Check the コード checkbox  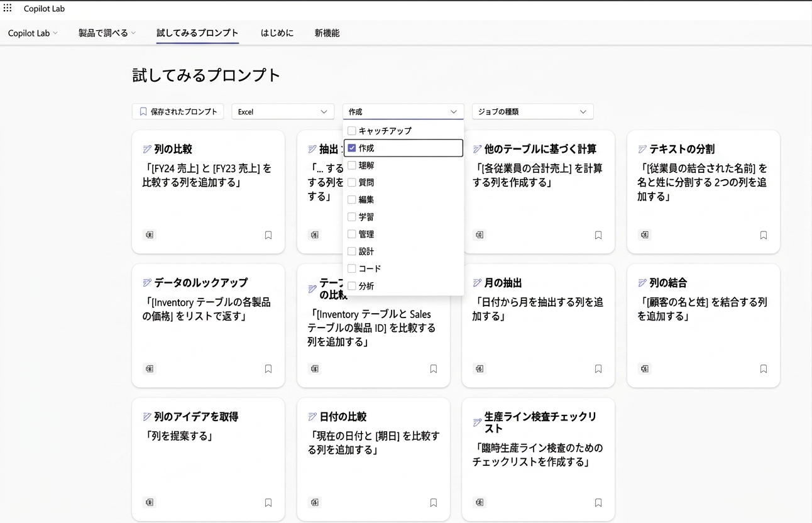pos(352,268)
